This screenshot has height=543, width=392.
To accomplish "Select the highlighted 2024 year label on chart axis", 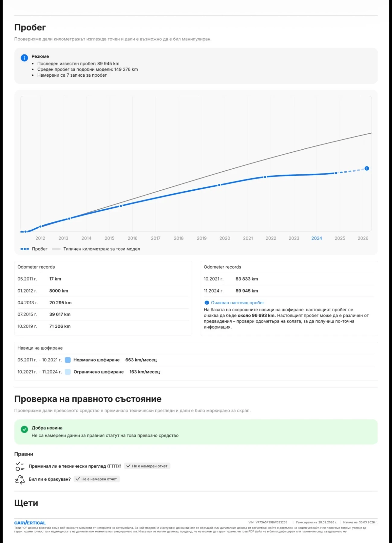I will [317, 238].
